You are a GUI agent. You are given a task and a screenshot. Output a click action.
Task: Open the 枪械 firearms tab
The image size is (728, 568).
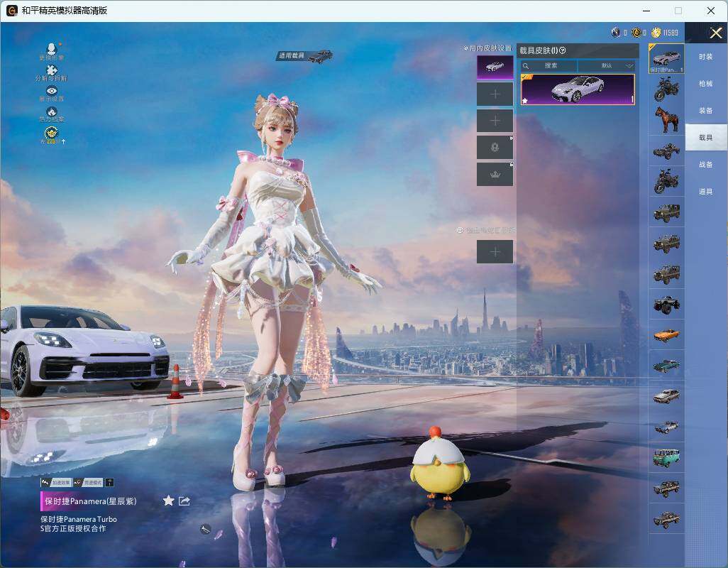click(x=706, y=84)
